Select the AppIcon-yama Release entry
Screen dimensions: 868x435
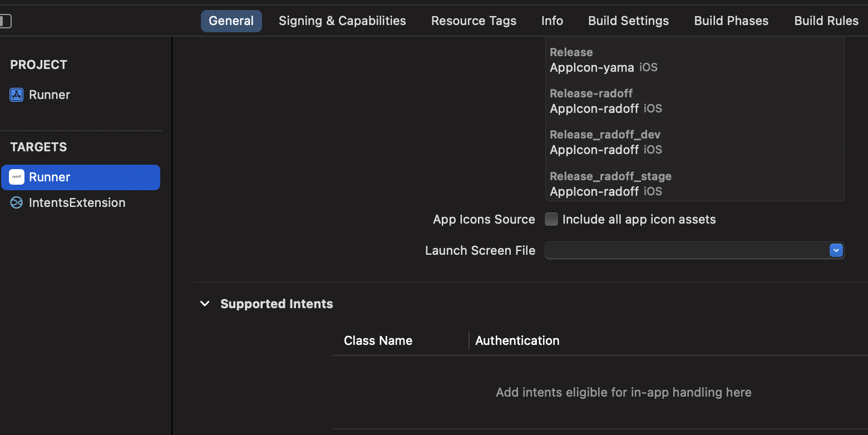[592, 68]
